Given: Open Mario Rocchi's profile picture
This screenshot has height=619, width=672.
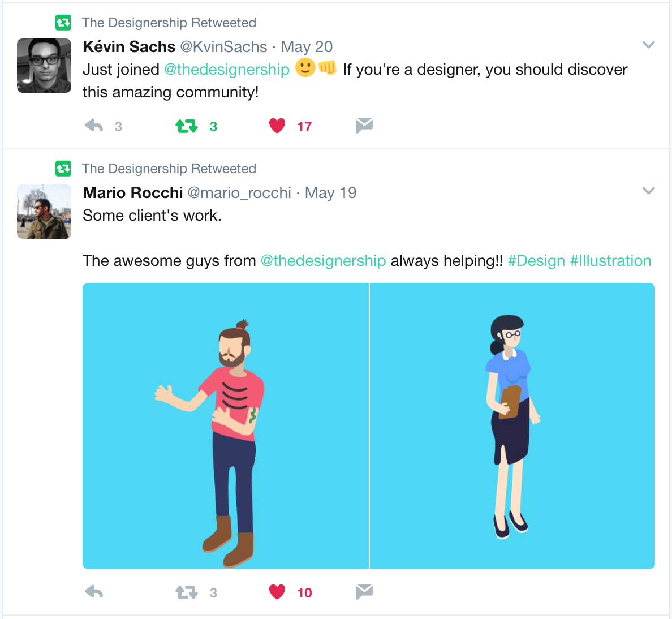Looking at the screenshot, I should [x=44, y=212].
